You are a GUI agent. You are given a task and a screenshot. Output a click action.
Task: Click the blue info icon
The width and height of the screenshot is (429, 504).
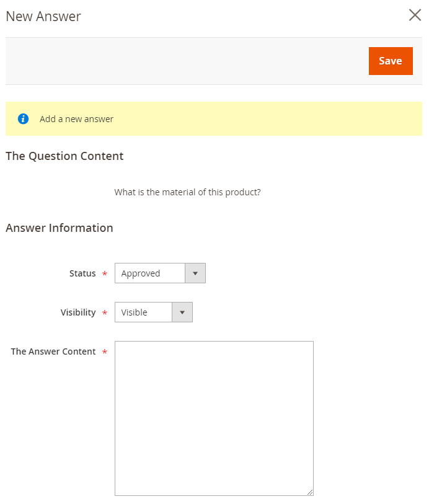coord(23,119)
